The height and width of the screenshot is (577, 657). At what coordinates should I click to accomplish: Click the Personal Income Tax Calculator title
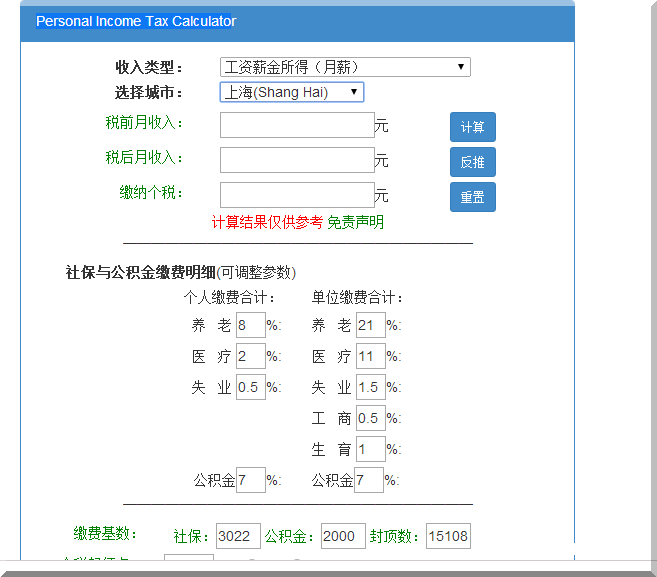pos(136,21)
